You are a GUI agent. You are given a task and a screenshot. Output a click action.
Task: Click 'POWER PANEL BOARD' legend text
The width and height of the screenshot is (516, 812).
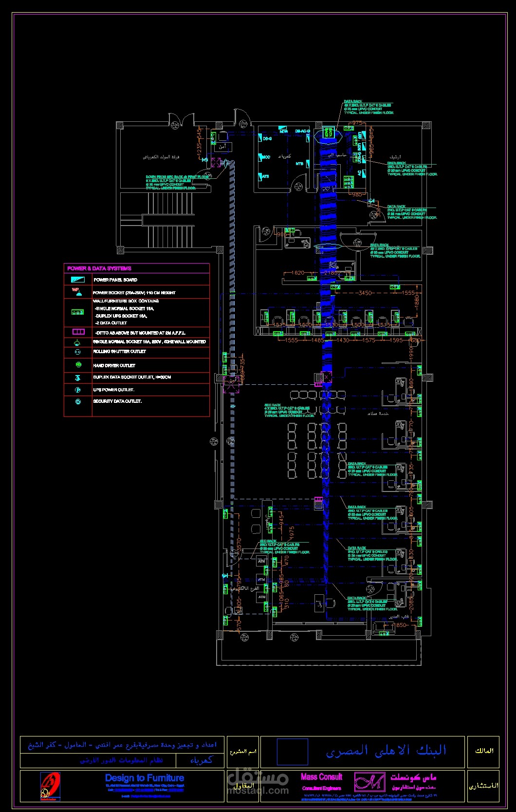click(x=115, y=280)
